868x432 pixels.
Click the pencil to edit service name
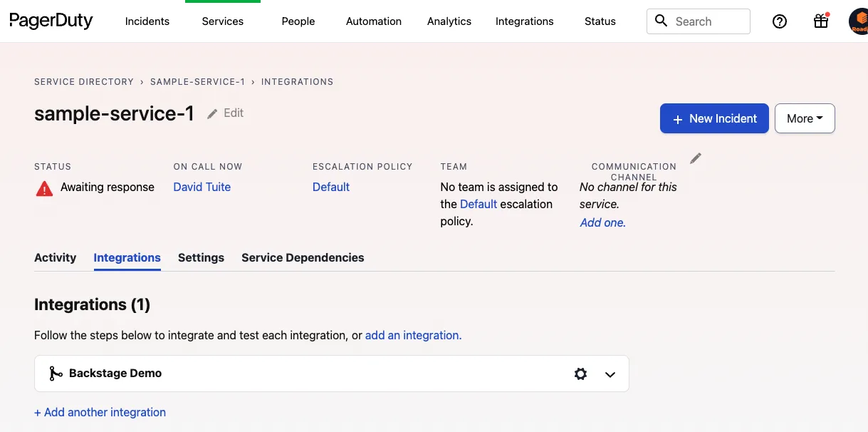[212, 113]
